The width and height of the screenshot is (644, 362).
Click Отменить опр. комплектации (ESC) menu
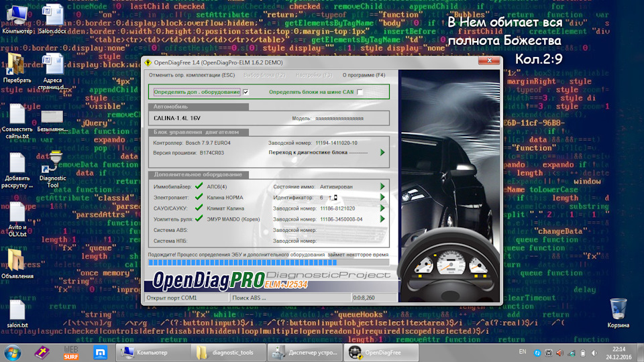(192, 75)
